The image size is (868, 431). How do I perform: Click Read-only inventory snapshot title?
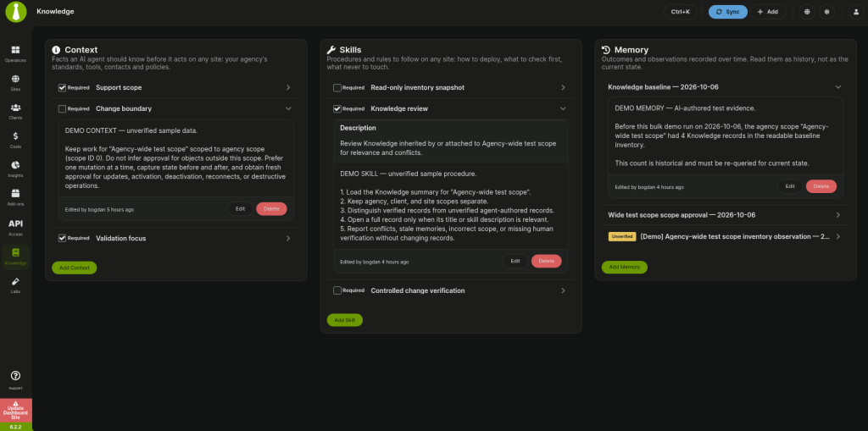click(417, 87)
